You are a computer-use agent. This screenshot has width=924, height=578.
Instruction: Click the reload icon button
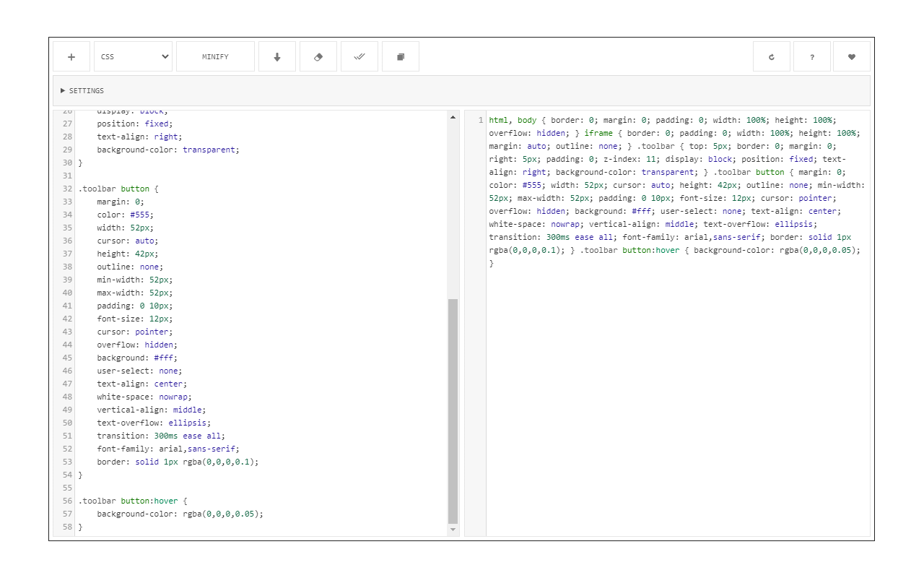tap(772, 56)
